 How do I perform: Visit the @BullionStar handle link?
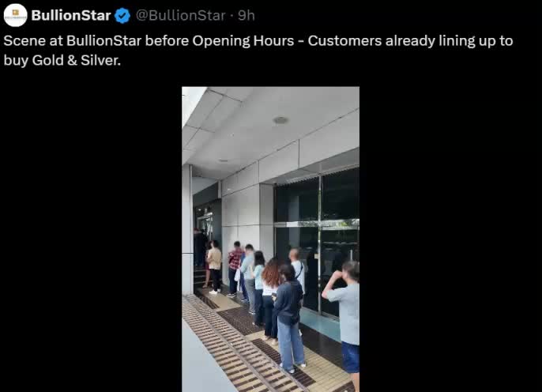click(180, 15)
